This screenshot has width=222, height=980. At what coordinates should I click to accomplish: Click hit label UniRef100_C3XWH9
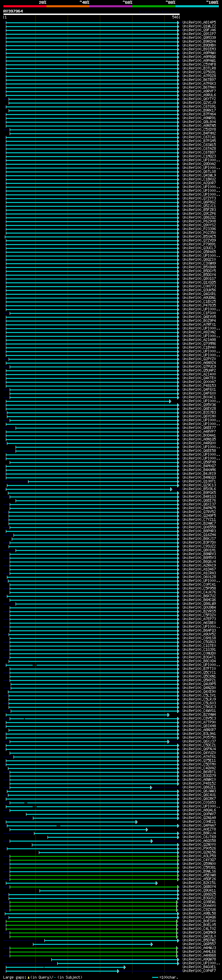199,263
